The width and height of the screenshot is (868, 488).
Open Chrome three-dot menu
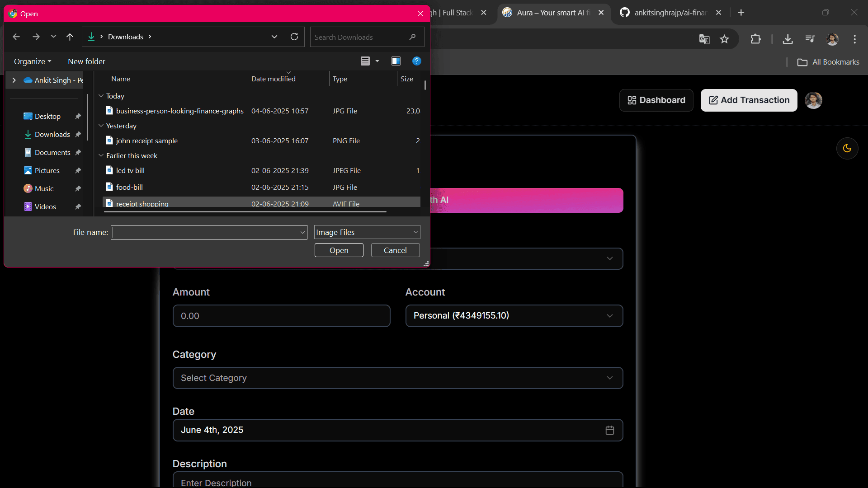tap(854, 39)
